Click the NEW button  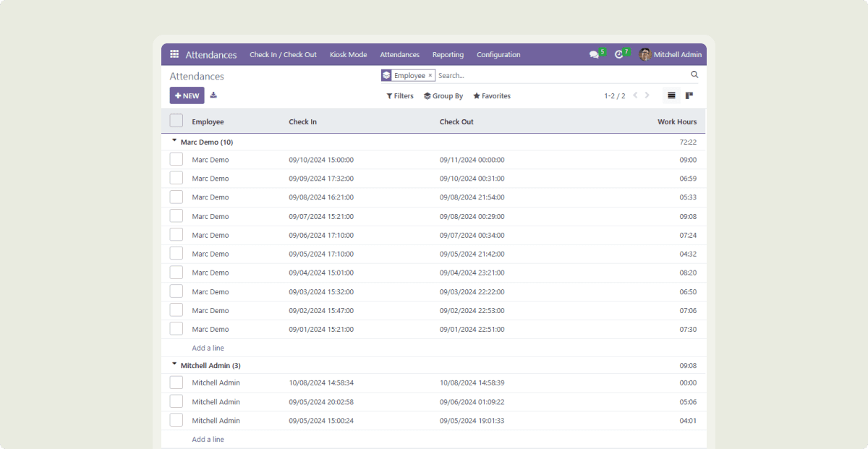click(x=187, y=95)
